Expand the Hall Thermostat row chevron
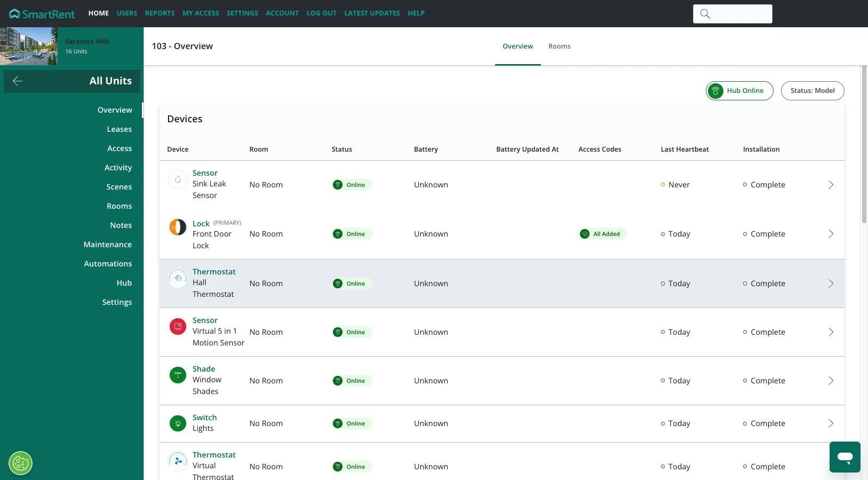The height and width of the screenshot is (480, 868). click(831, 284)
